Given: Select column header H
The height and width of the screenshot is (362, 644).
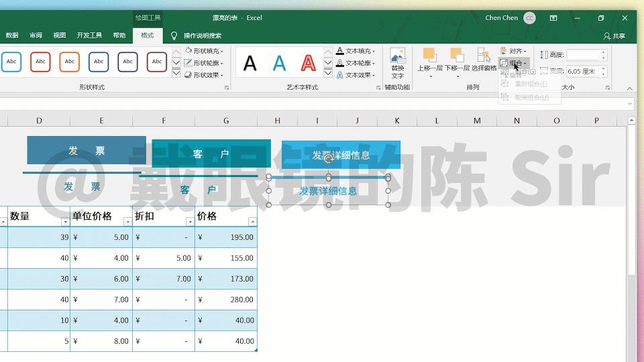Looking at the screenshot, I should [x=277, y=121].
